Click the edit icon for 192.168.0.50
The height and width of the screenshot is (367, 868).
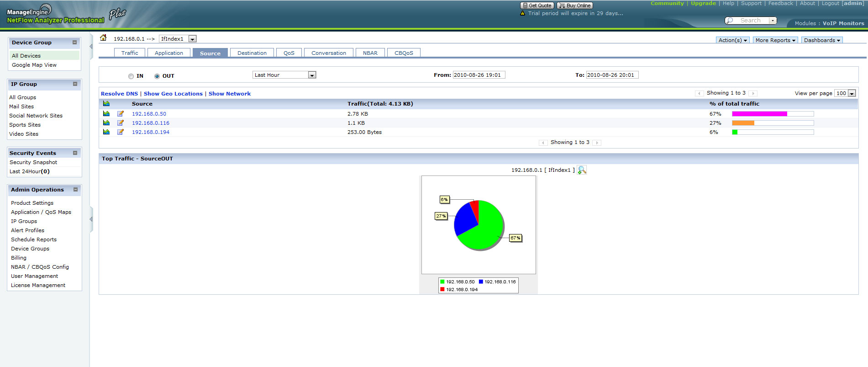coord(121,114)
